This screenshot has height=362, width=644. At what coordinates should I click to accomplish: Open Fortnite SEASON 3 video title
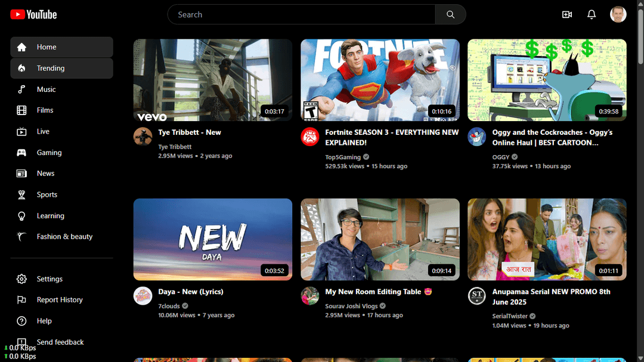pos(392,137)
